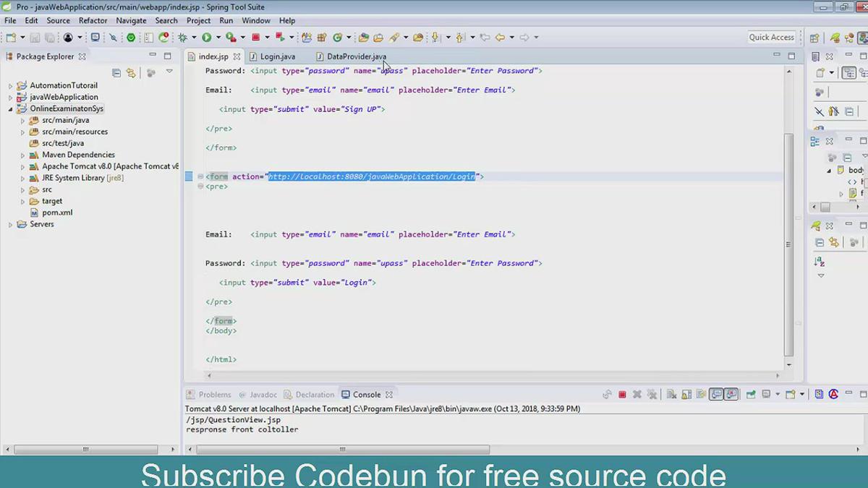Screen dimensions: 868x488
Task: Close the index.jsp editor tab
Action: (237, 56)
